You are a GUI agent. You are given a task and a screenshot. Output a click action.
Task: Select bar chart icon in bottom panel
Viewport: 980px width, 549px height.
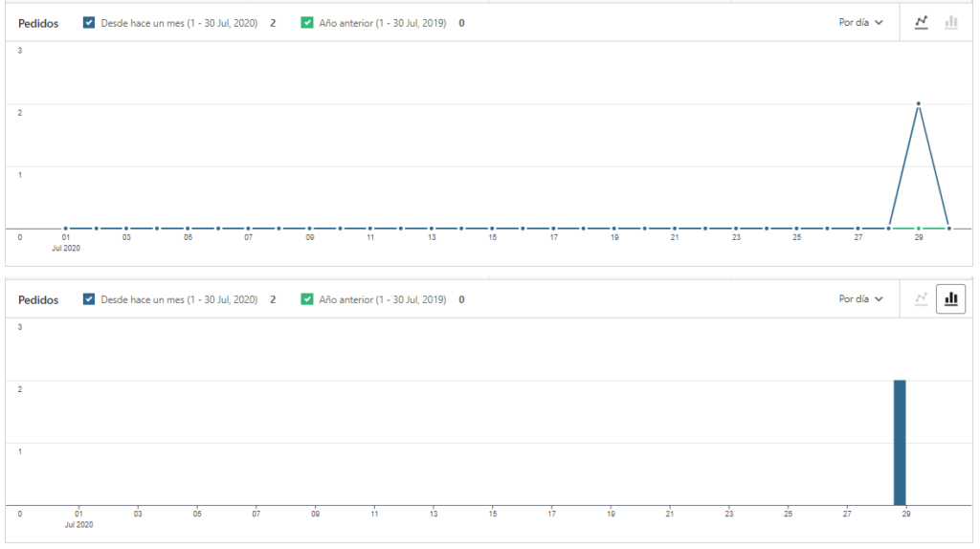point(950,299)
